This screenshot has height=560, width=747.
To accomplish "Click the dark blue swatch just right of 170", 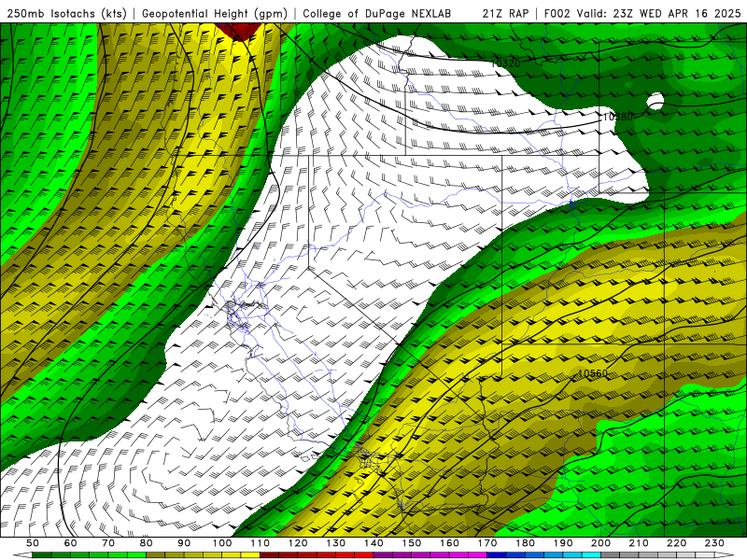I will (497, 555).
